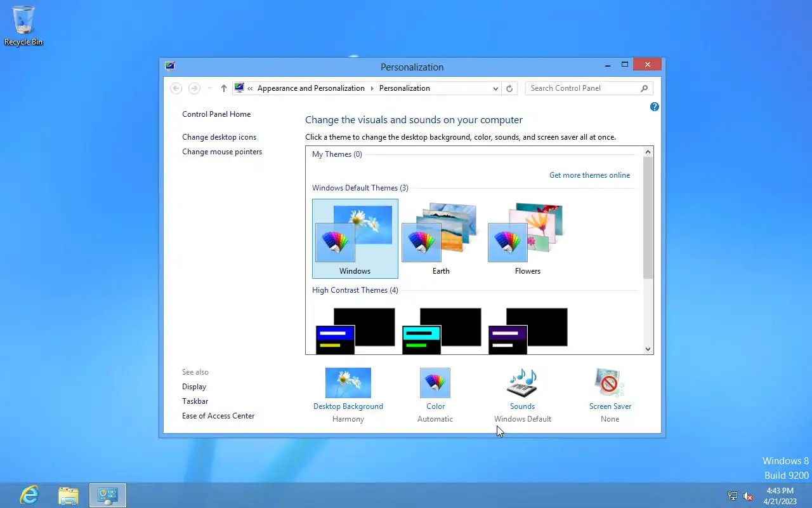Select the Flowers theme
Viewport: 812px width, 508px height.
[528, 238]
